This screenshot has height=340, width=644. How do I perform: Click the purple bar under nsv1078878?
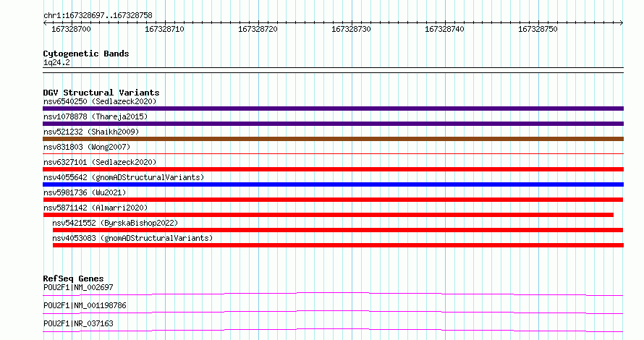333,124
